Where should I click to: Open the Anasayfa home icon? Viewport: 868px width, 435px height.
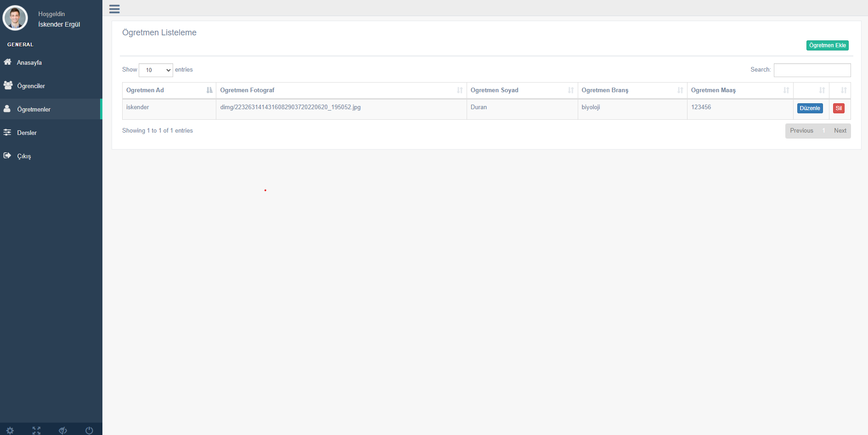point(7,62)
